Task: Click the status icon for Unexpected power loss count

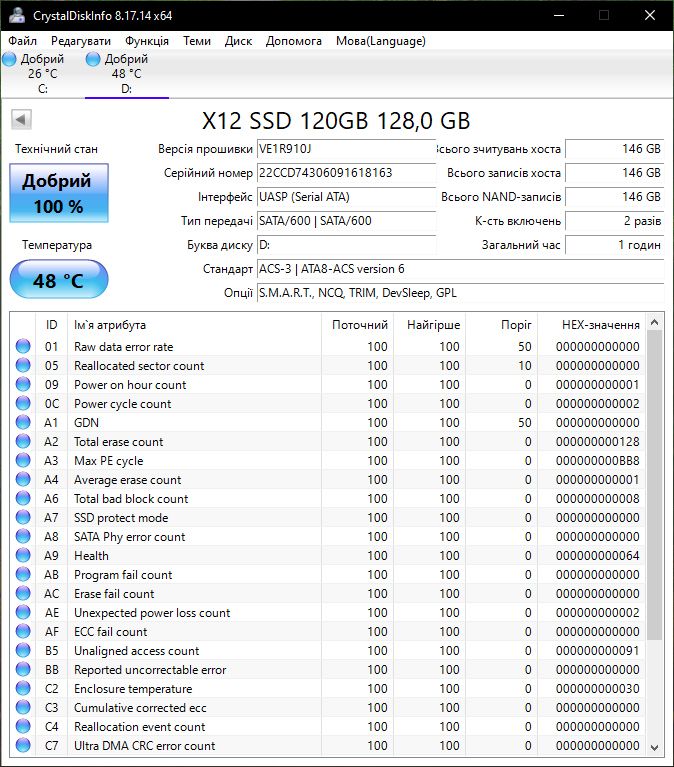Action: click(23, 612)
